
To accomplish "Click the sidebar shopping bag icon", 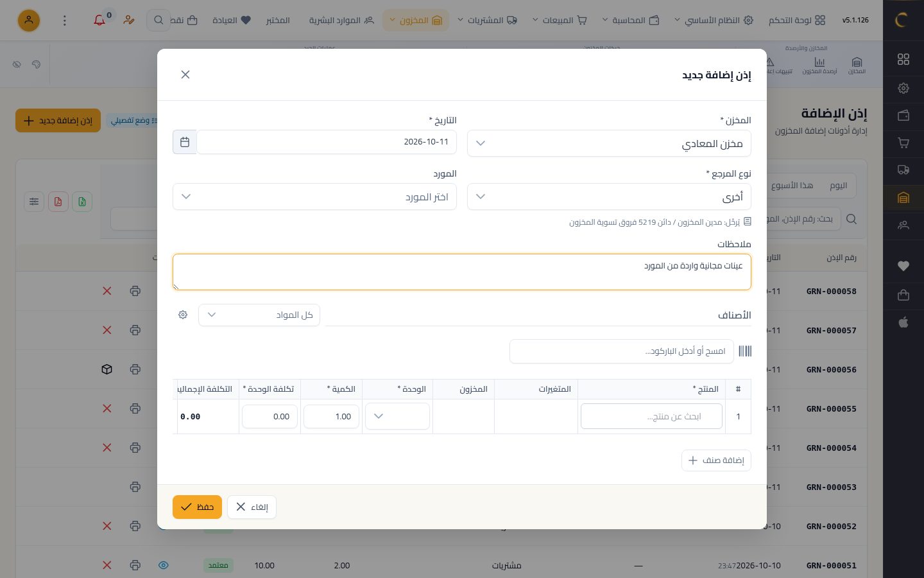I will [903, 295].
